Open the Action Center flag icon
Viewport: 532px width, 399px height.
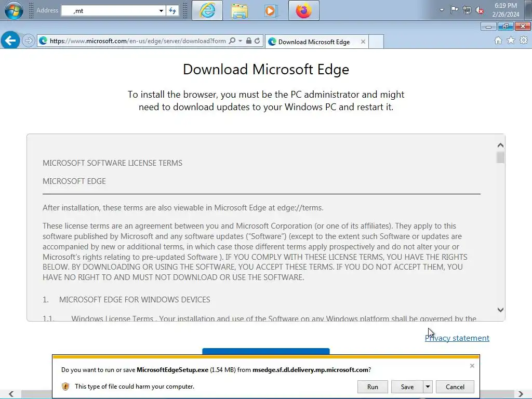coord(454,10)
